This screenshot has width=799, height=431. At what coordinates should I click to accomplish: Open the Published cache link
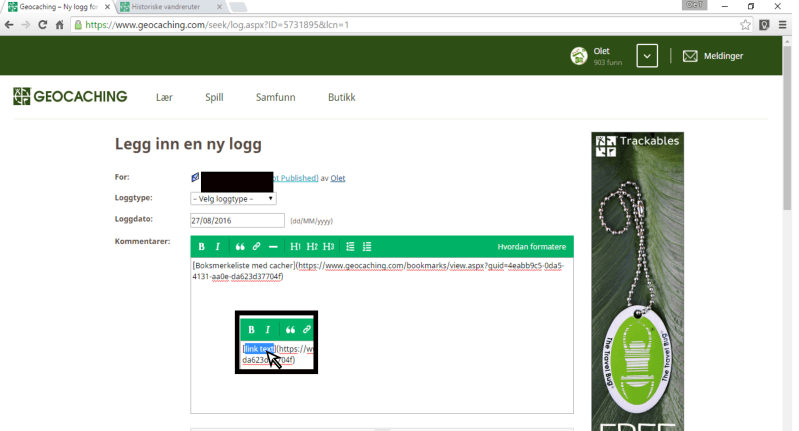coord(296,178)
